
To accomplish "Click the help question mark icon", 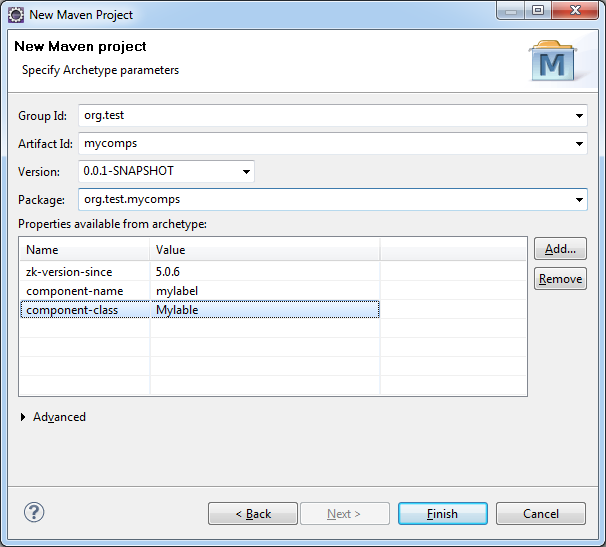I will point(34,513).
